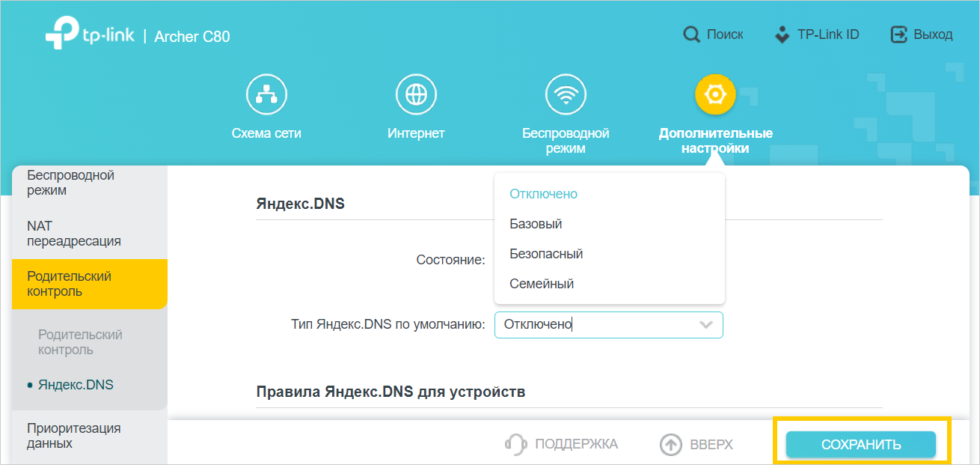This screenshot has height=465, width=980.
Task: Open the Internet globe icon
Action: tap(416, 94)
